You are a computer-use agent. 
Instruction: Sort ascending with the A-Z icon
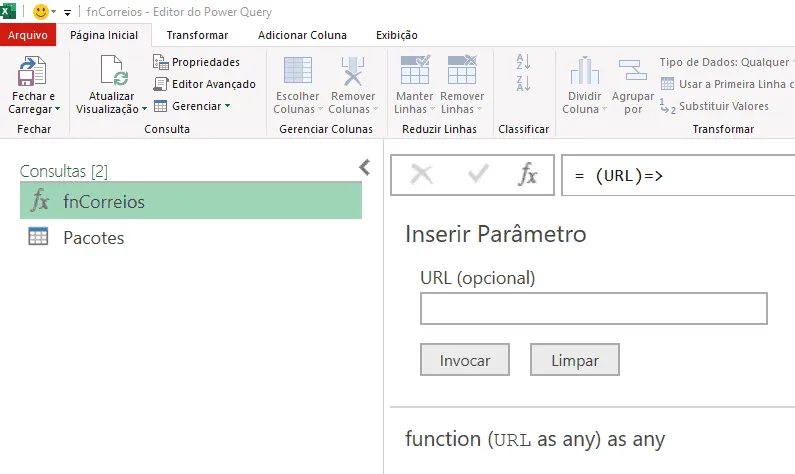[x=523, y=62]
